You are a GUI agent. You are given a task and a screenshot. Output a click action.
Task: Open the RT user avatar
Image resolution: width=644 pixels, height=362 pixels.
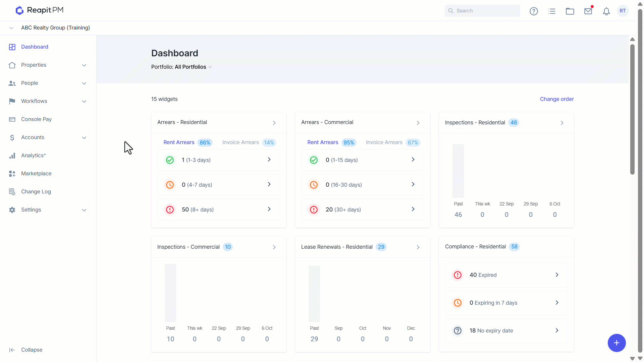click(x=623, y=11)
